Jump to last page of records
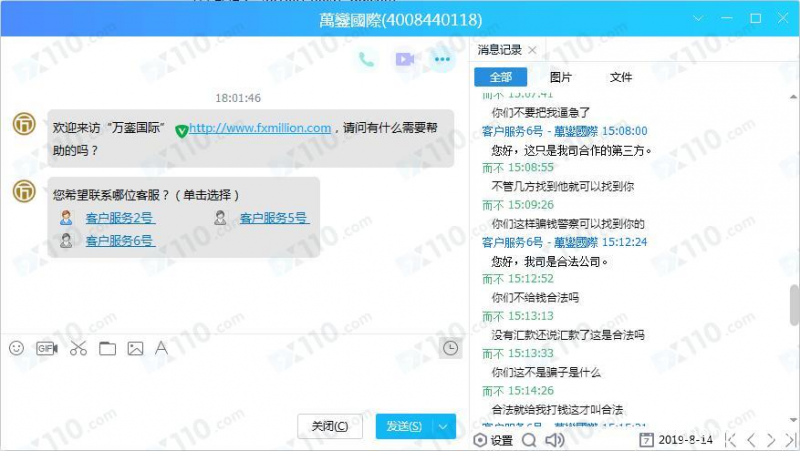The image size is (800, 451). [x=790, y=440]
